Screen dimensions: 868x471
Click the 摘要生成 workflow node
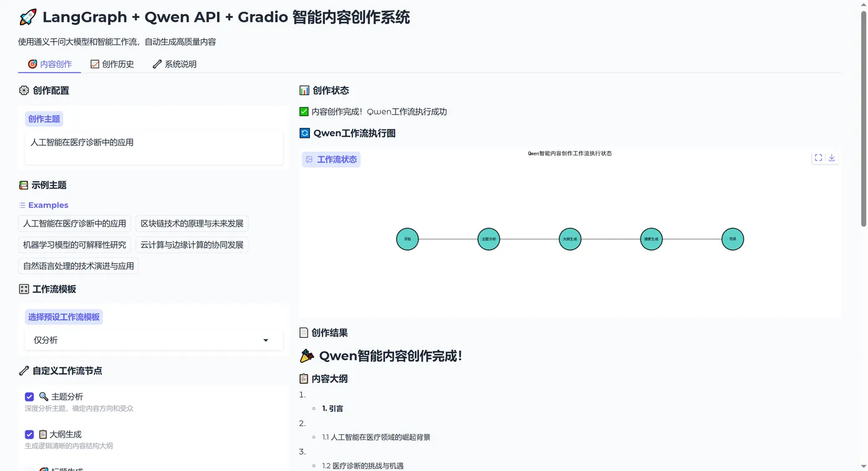pos(651,239)
